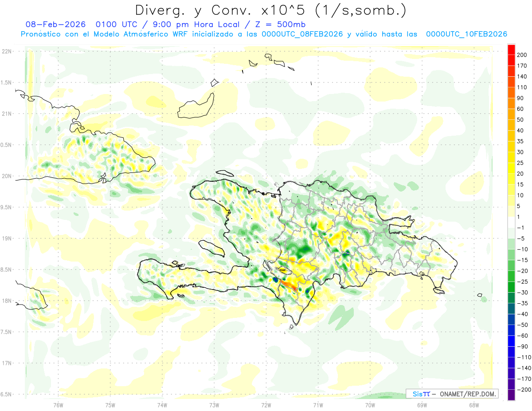Click the "17N" latitude label

[x=7, y=363]
